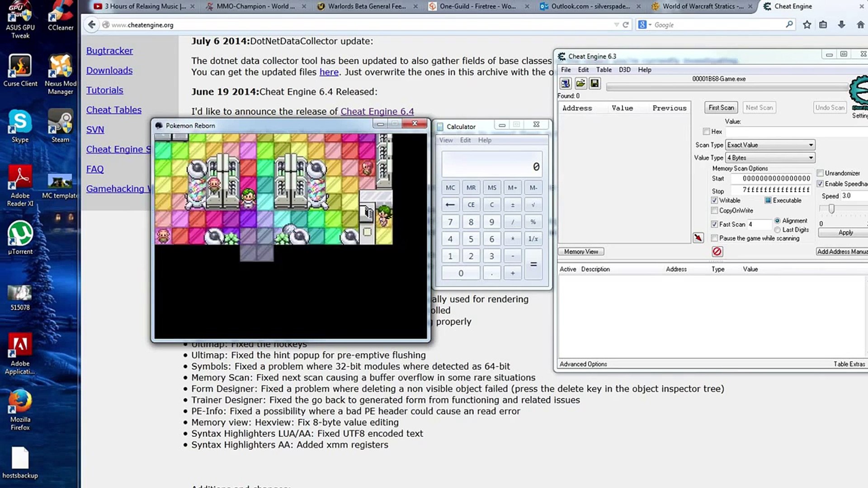This screenshot has width=868, height=488.
Task: Click the speedhack speed slider handle
Action: pyautogui.click(x=831, y=209)
